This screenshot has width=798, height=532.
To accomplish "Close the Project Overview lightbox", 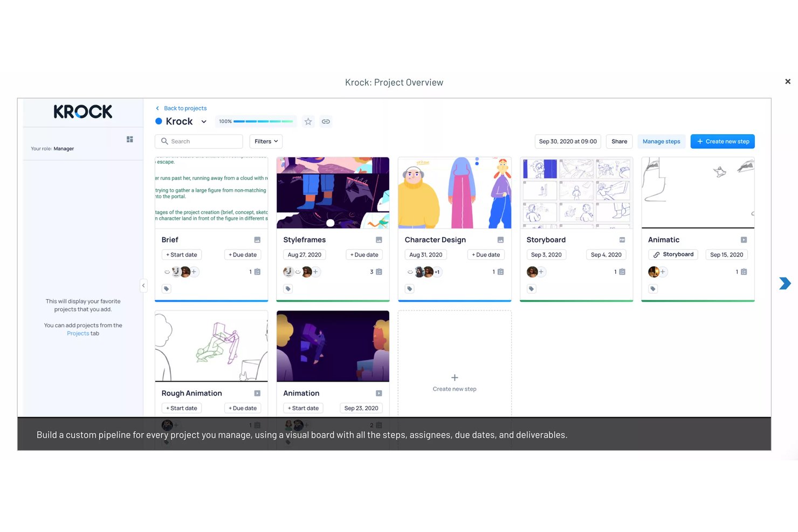I will [788, 81].
